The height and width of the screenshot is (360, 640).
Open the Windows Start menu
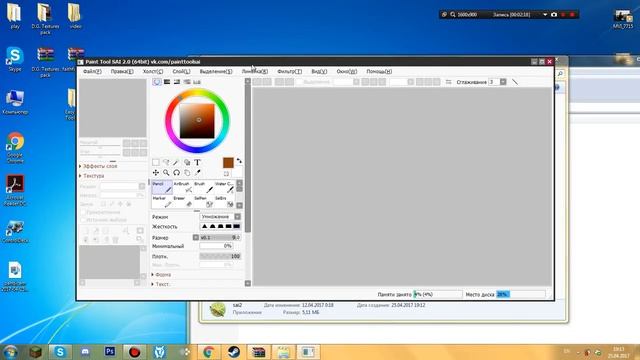click(x=10, y=352)
